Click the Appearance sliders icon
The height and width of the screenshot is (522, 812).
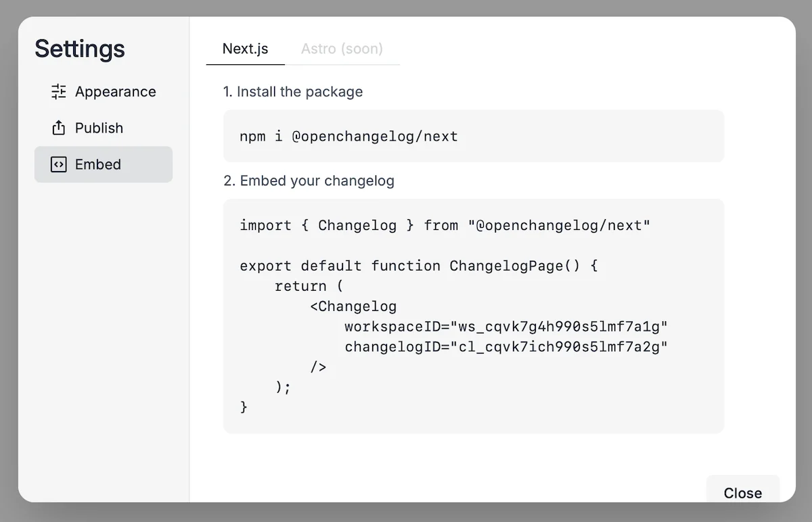point(59,92)
